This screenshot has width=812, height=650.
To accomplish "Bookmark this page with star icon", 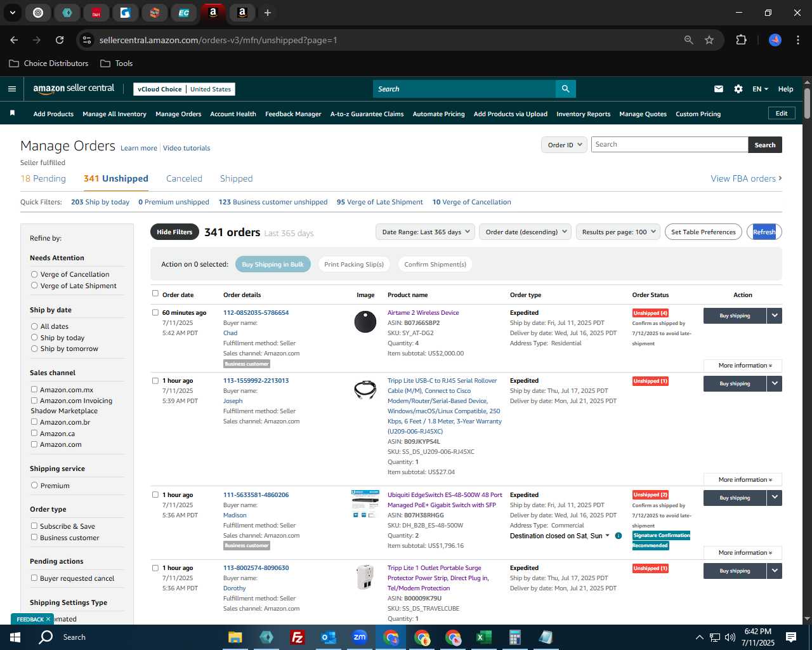I will coord(709,40).
